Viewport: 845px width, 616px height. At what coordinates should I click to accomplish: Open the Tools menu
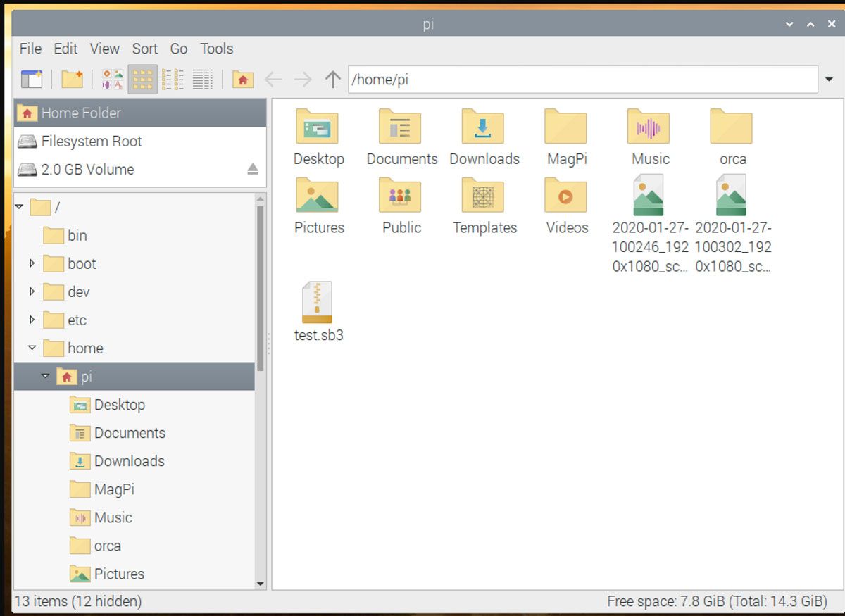click(215, 49)
